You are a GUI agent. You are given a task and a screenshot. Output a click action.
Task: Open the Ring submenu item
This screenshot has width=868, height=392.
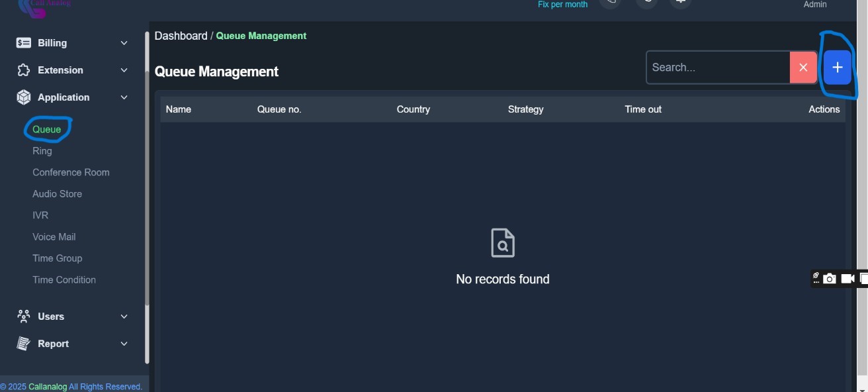(x=42, y=151)
